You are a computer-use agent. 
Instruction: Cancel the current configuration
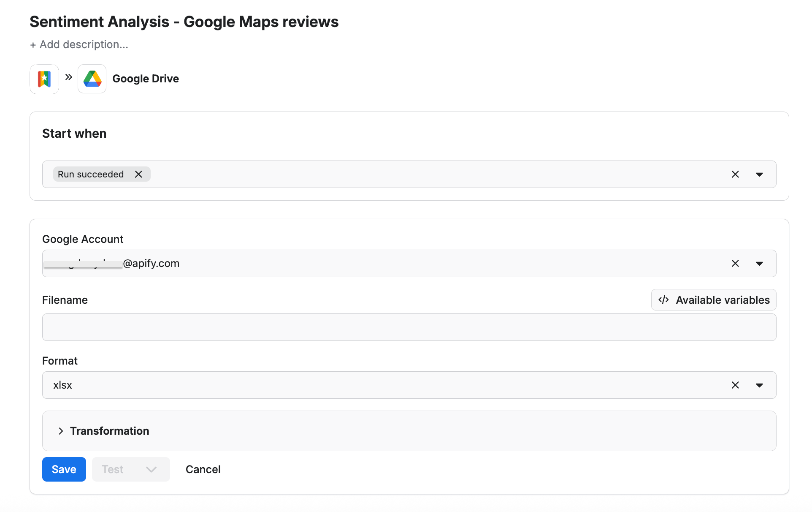tap(203, 469)
